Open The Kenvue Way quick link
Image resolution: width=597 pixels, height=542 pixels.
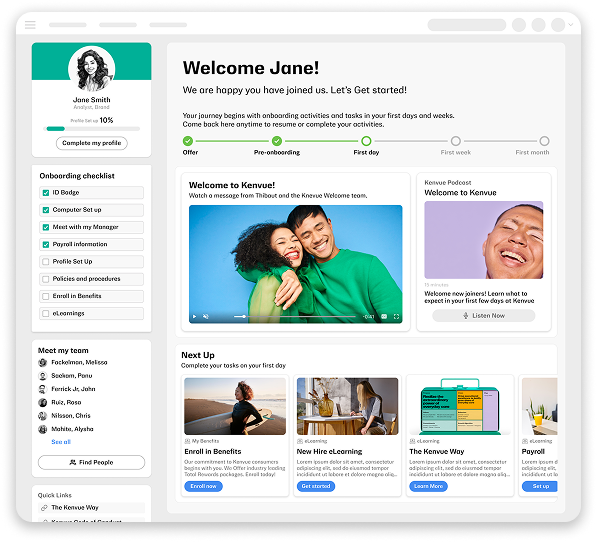pyautogui.click(x=91, y=508)
